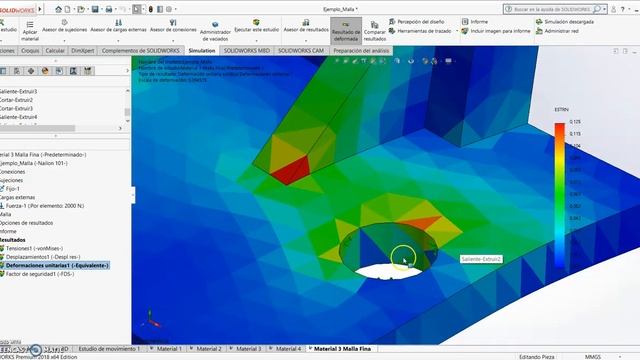Select Cortar-Extruir2 in the feature tree
640x360 pixels.
(16, 100)
